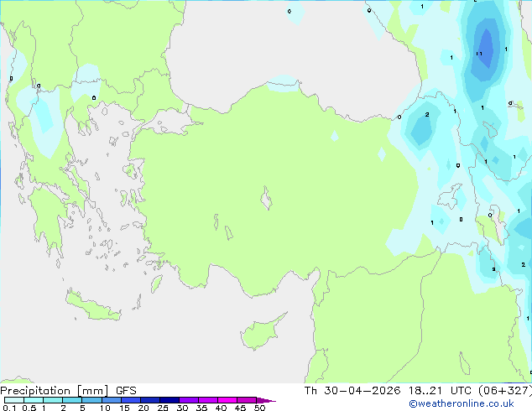Click the 'Precipitation [mm] GFS' title text
This screenshot has width=532, height=411.
pos(68,391)
